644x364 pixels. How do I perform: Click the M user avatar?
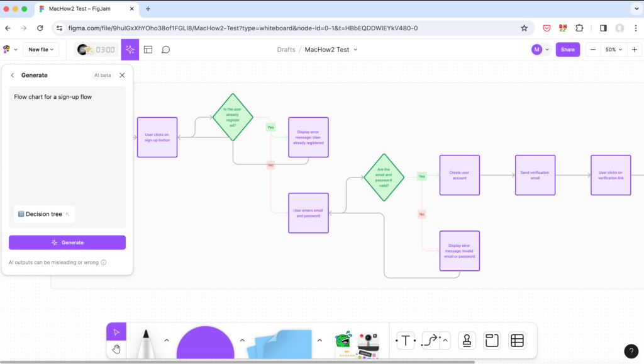536,49
